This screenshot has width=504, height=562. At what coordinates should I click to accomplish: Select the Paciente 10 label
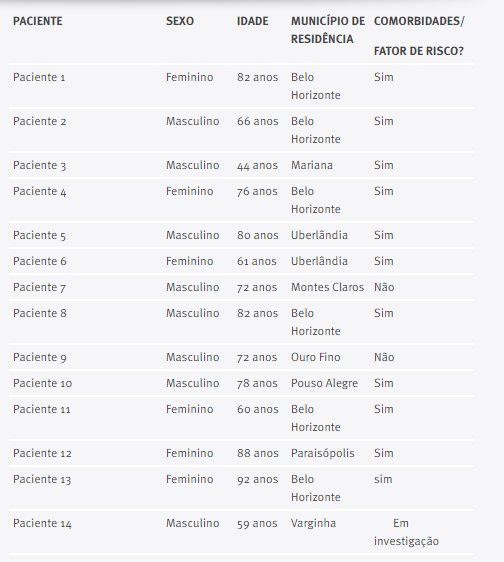point(42,384)
